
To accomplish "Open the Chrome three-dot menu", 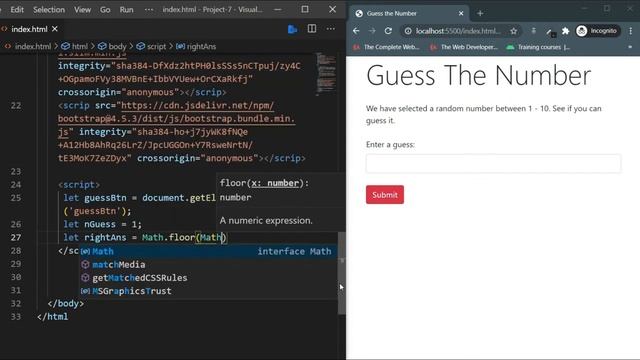I will click(x=631, y=31).
